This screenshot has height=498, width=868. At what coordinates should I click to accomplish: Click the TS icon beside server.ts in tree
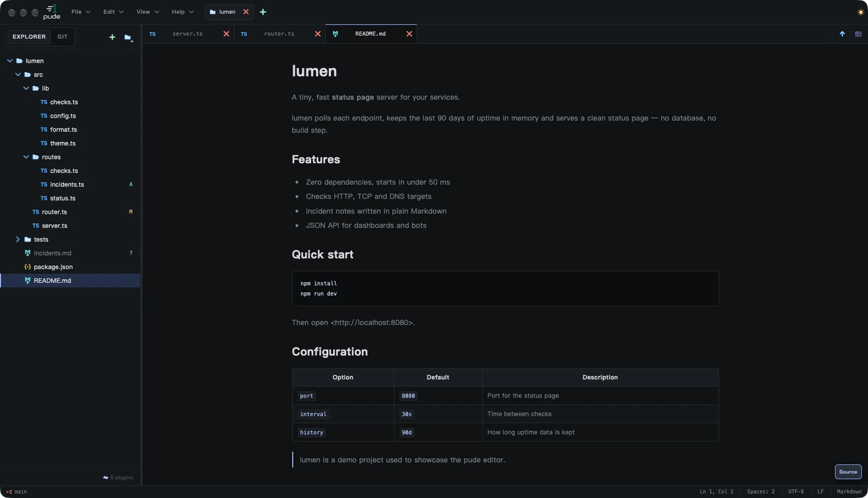[36, 226]
